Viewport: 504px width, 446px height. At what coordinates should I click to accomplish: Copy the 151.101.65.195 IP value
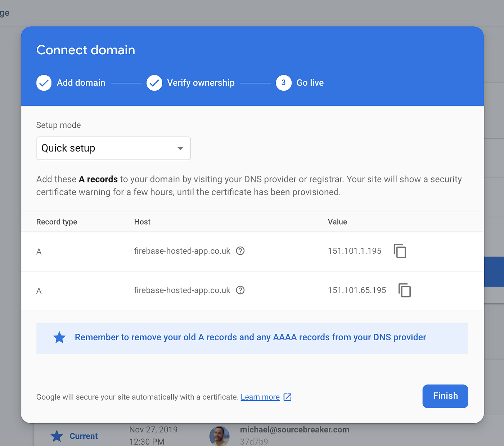click(405, 290)
